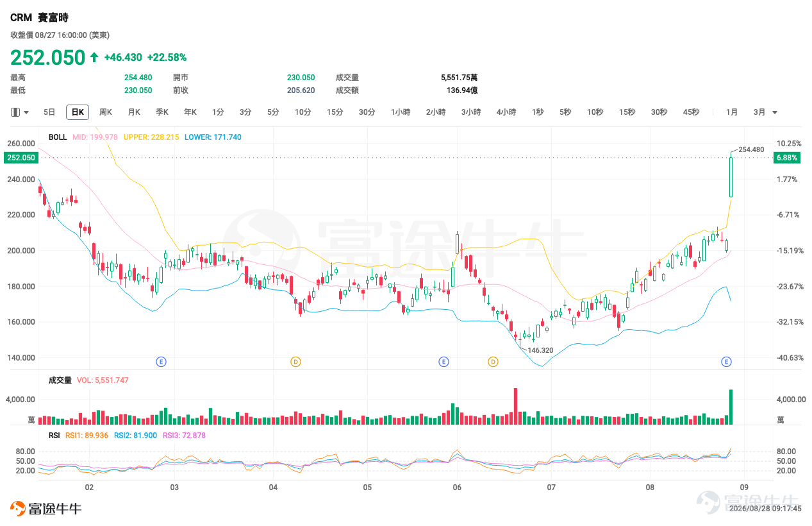812x526 pixels.
Task: Click the 成交額 136.94億 value
Action: point(462,90)
